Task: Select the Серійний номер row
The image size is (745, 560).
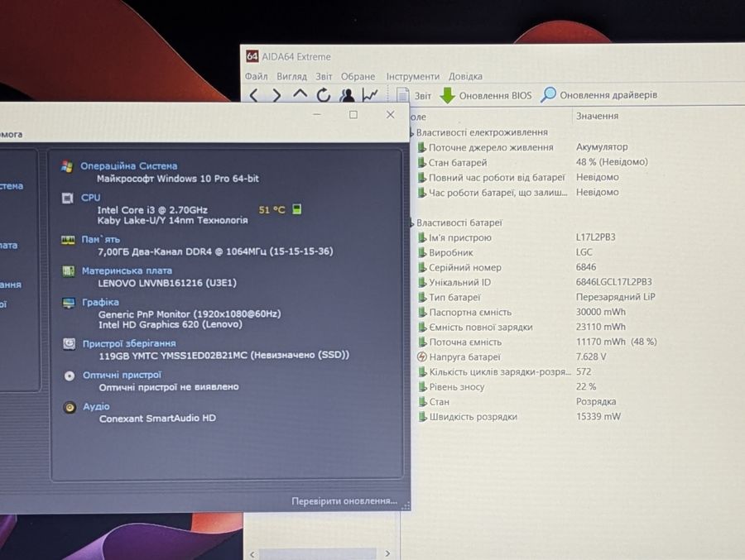Action: (507, 267)
